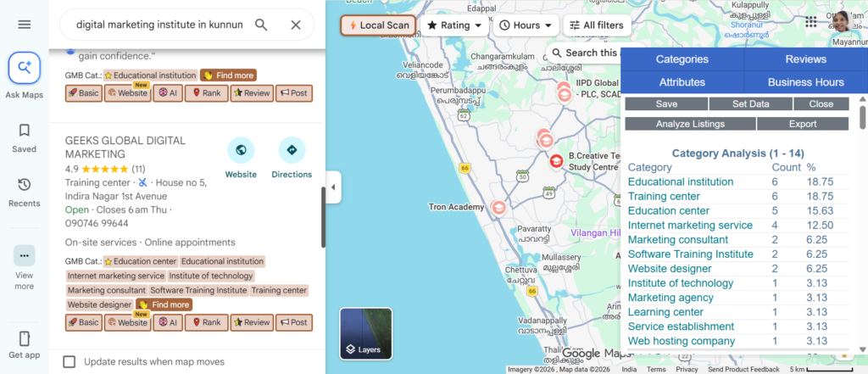Viewport: 868px width, 374px height.
Task: Click Website button under Geeks Global listing
Action: click(128, 322)
